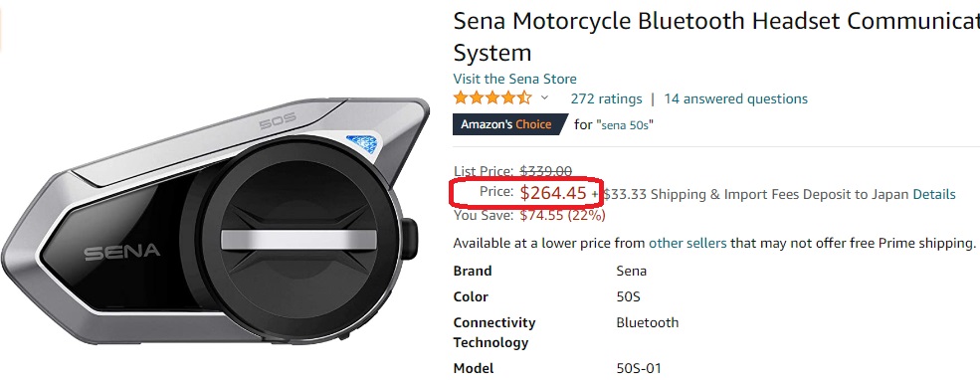Click the blue LED indicator on the headset image
The width and height of the screenshot is (980, 380).
point(362,143)
